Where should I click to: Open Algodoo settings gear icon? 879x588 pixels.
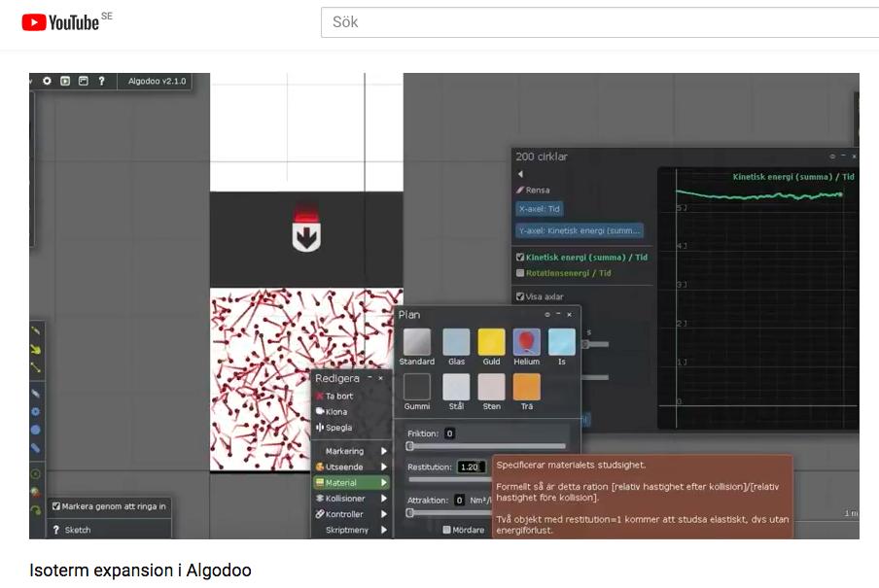pos(47,81)
